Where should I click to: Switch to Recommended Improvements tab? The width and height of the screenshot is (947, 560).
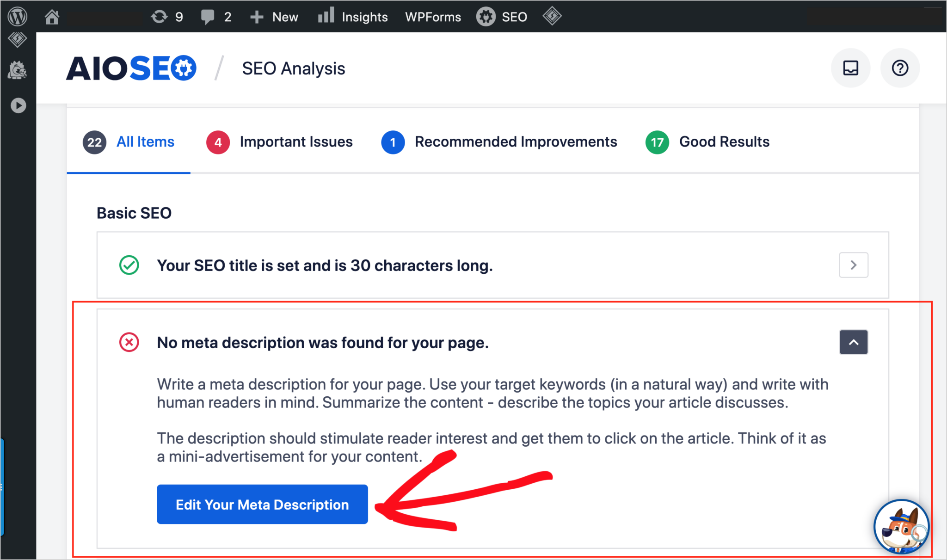coord(499,142)
